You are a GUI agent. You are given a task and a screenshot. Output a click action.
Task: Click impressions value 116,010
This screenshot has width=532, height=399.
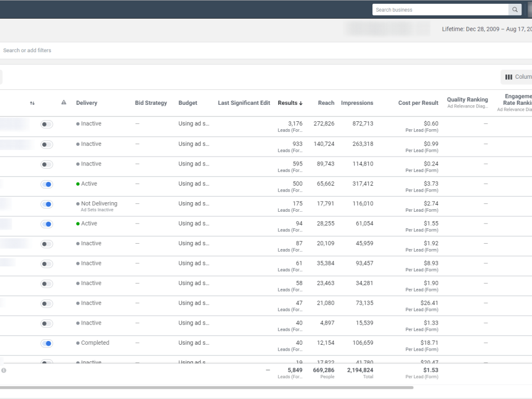(x=363, y=204)
